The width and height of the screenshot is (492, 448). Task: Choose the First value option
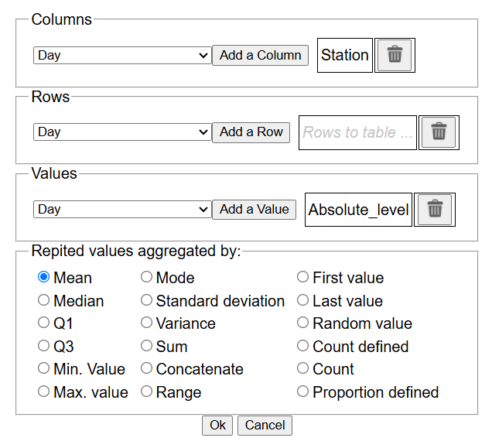point(303,277)
